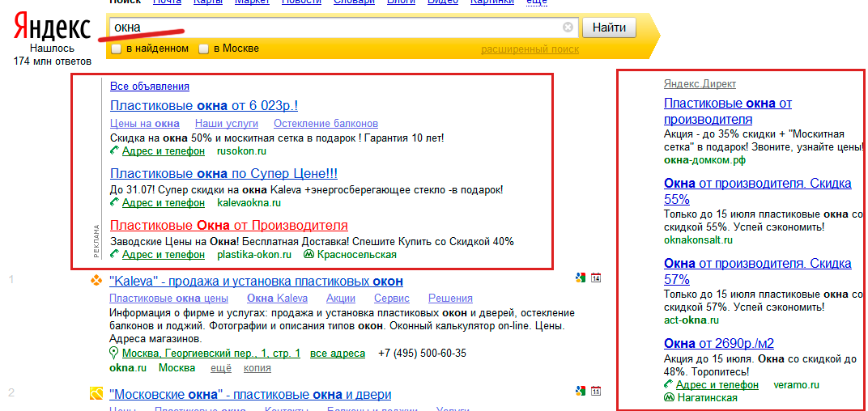The image size is (868, 411).
Task: Open result '"Kaleva" - продажа и установка пластиковых окон'
Action: point(257,282)
